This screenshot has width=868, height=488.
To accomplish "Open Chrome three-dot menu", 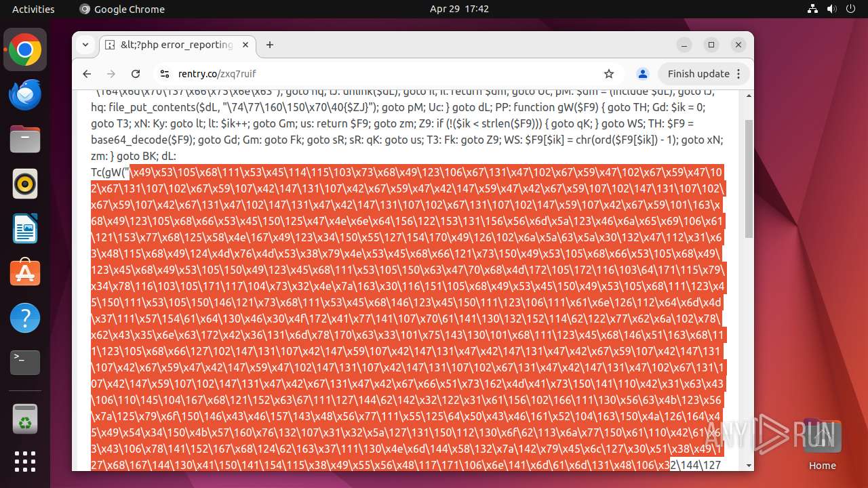I will (x=740, y=74).
